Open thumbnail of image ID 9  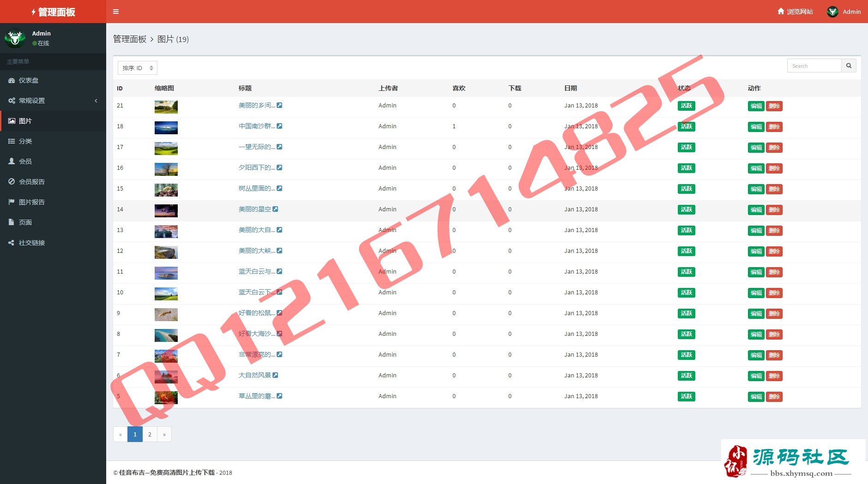point(166,315)
